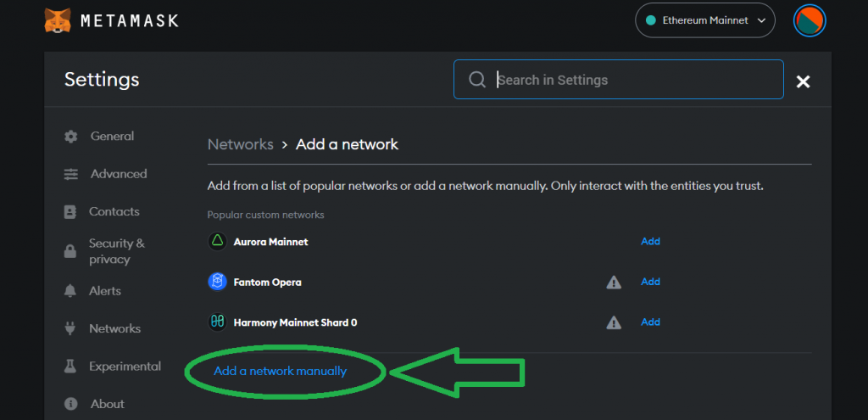The height and width of the screenshot is (420, 868).
Task: Click the Experimental flask icon
Action: [x=70, y=367]
